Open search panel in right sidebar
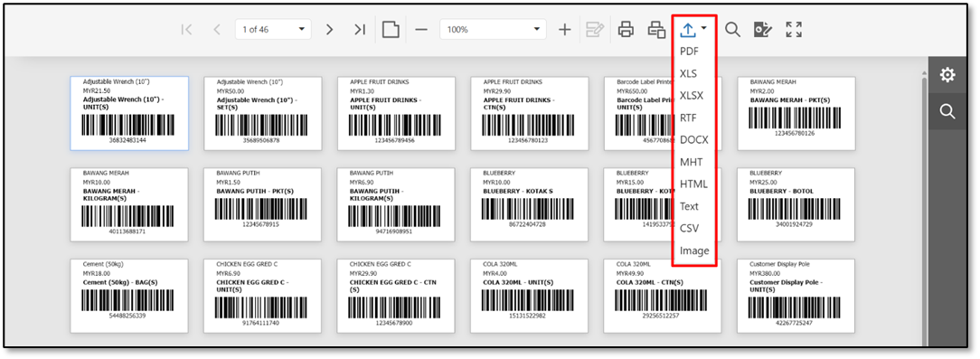This screenshot has height=359, width=980. 947,111
